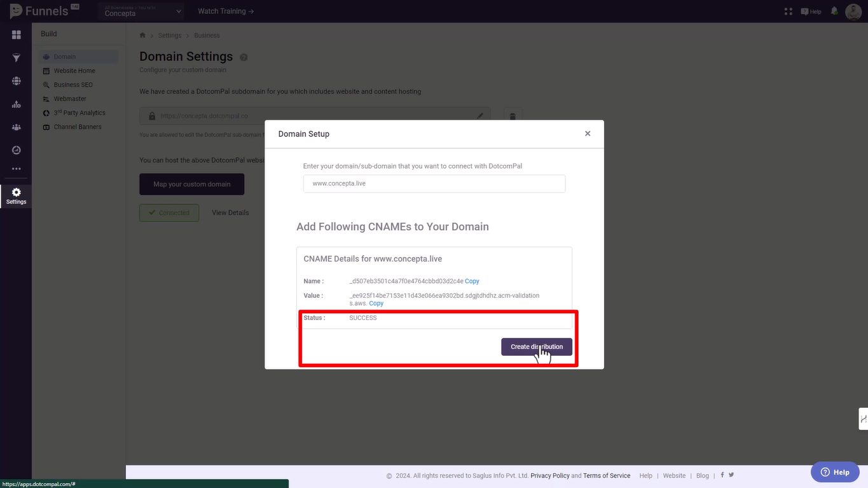Image resolution: width=868 pixels, height=488 pixels.
Task: Click Settings breadcrumb
Action: point(170,36)
